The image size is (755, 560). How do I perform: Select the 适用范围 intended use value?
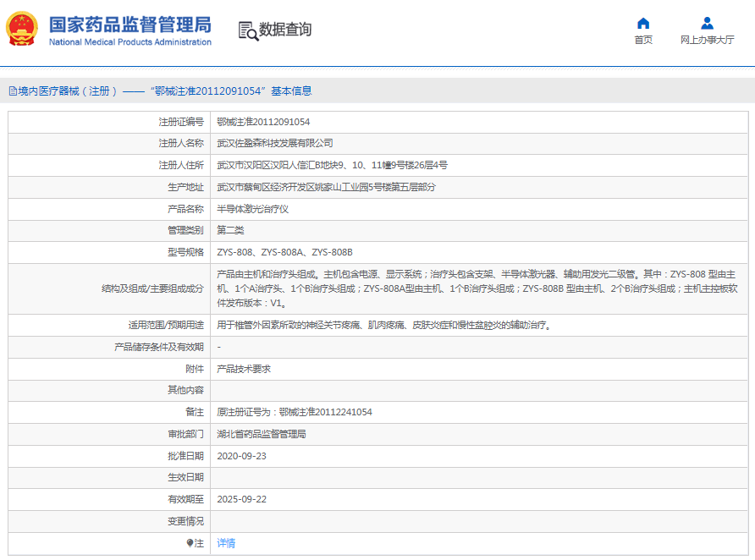(x=385, y=325)
